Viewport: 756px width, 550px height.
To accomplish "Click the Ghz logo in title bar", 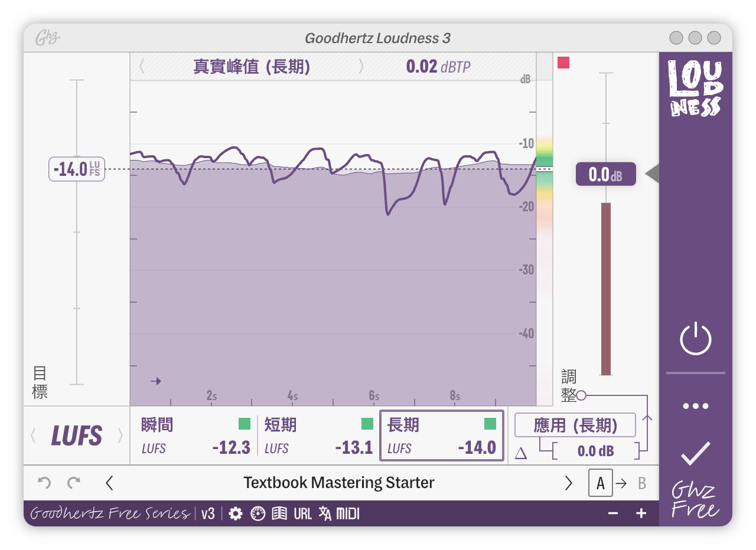I will (x=47, y=38).
